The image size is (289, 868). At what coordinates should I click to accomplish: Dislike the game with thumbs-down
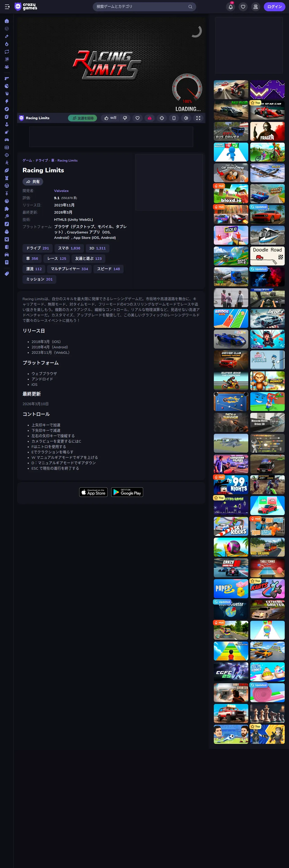[x=125, y=118]
